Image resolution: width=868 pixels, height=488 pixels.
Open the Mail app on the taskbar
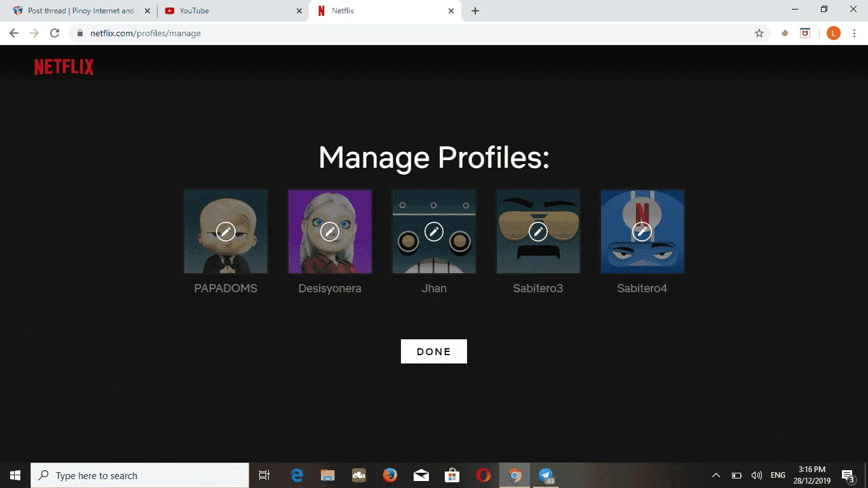coord(421,475)
